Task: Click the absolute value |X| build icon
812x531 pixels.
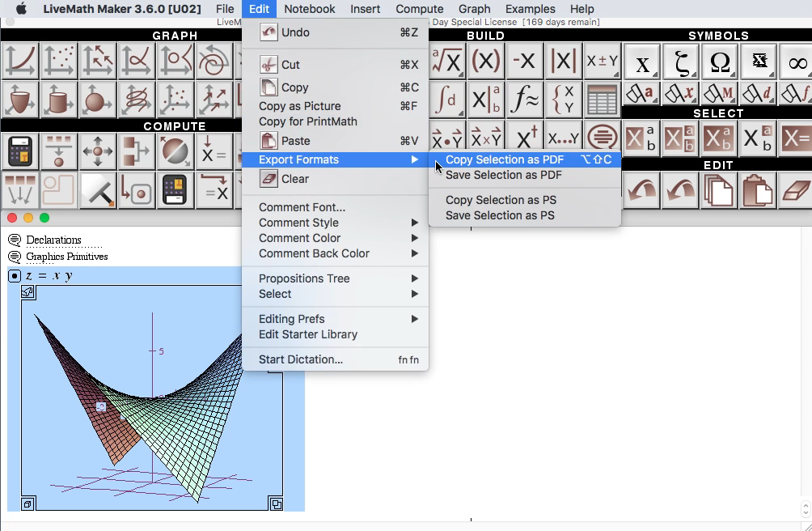Action: [x=562, y=61]
